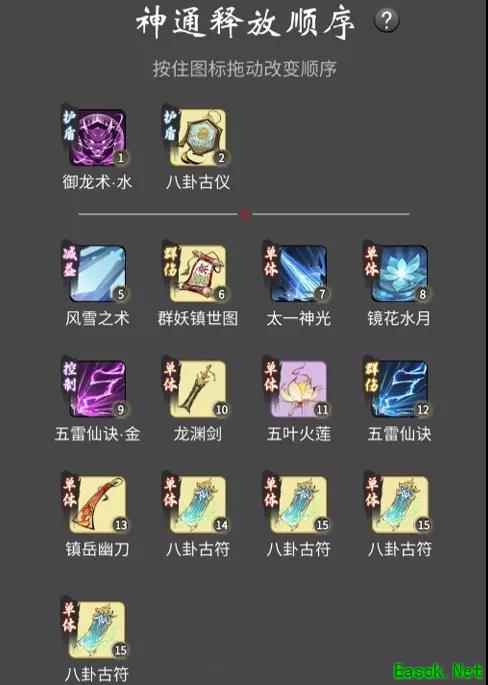Choose the 群妖镇世图 scroll icon
Viewport: 488px width, 685px height.
pos(198,274)
